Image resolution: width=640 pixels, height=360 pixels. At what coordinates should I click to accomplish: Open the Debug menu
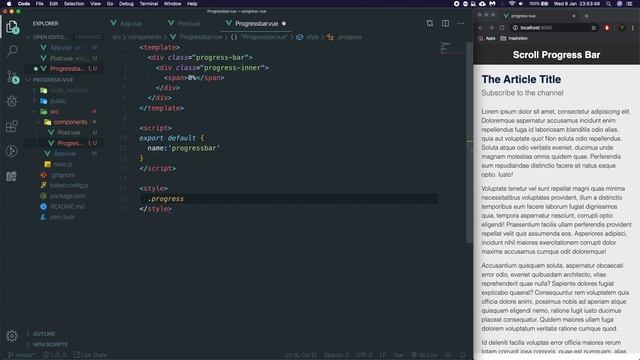click(x=126, y=4)
